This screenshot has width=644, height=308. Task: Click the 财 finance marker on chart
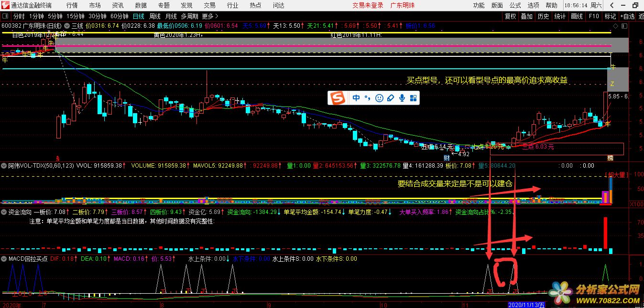[447, 158]
